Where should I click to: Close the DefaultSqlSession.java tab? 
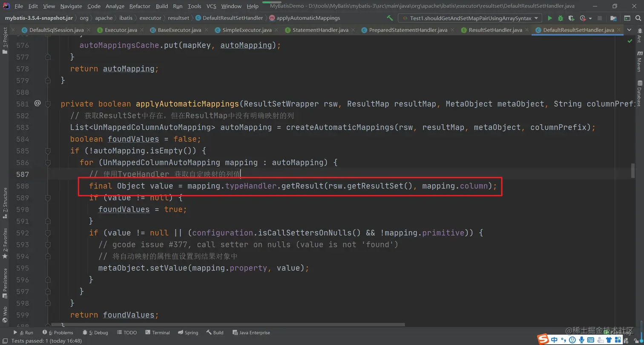coord(88,30)
